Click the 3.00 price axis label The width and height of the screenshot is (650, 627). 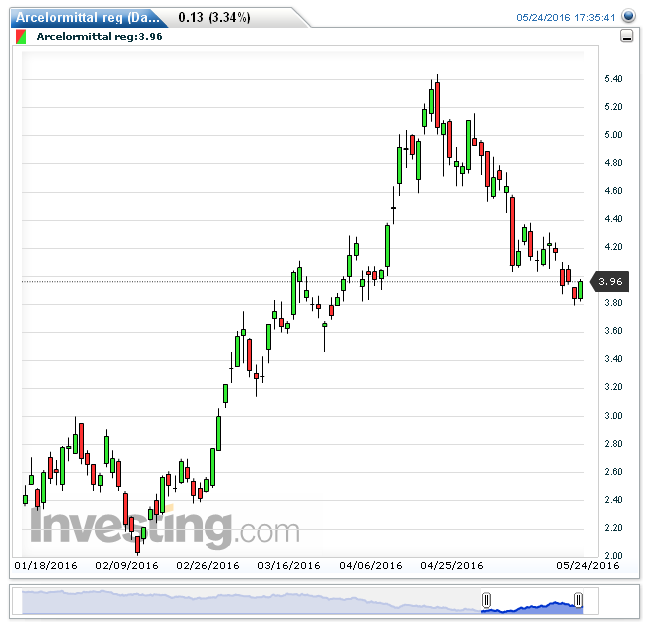pyautogui.click(x=614, y=416)
